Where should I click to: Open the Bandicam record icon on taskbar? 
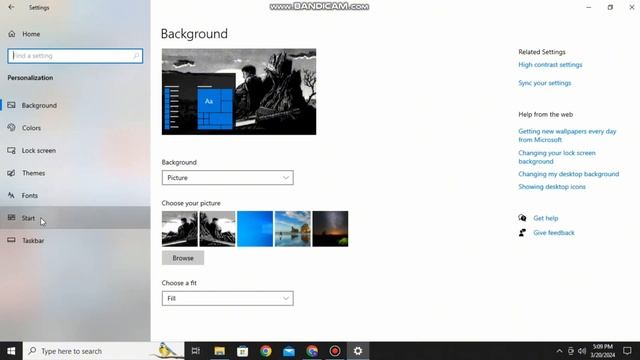[335, 351]
